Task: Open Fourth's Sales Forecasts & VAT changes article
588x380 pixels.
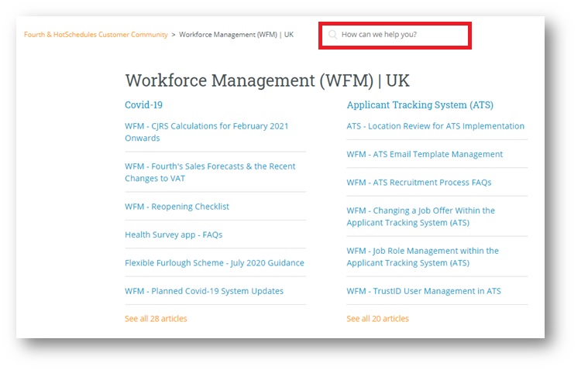Action: coord(210,172)
